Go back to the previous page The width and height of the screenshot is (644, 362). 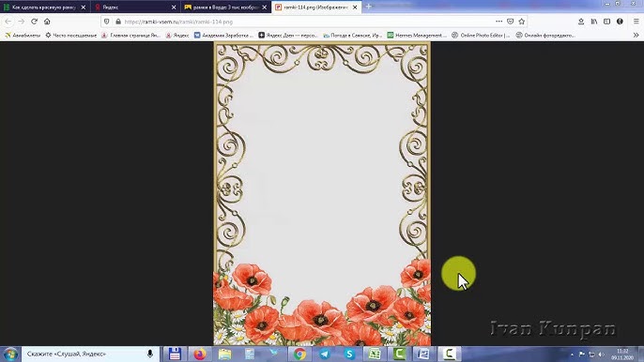(x=8, y=22)
